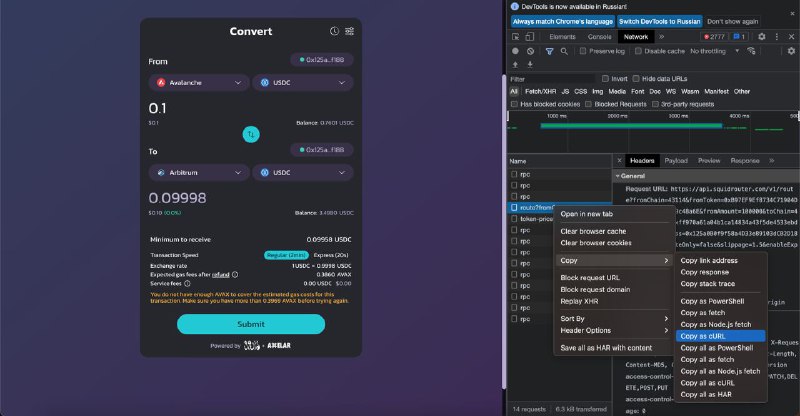Select Replay XHR from context menu
The width and height of the screenshot is (800, 416).
pyautogui.click(x=614, y=301)
